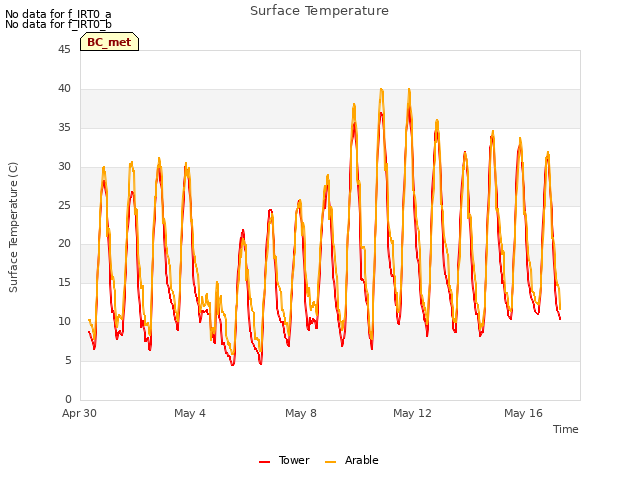Click the May 4 x-axis label
This screenshot has width=640, height=480.
pos(190,413)
